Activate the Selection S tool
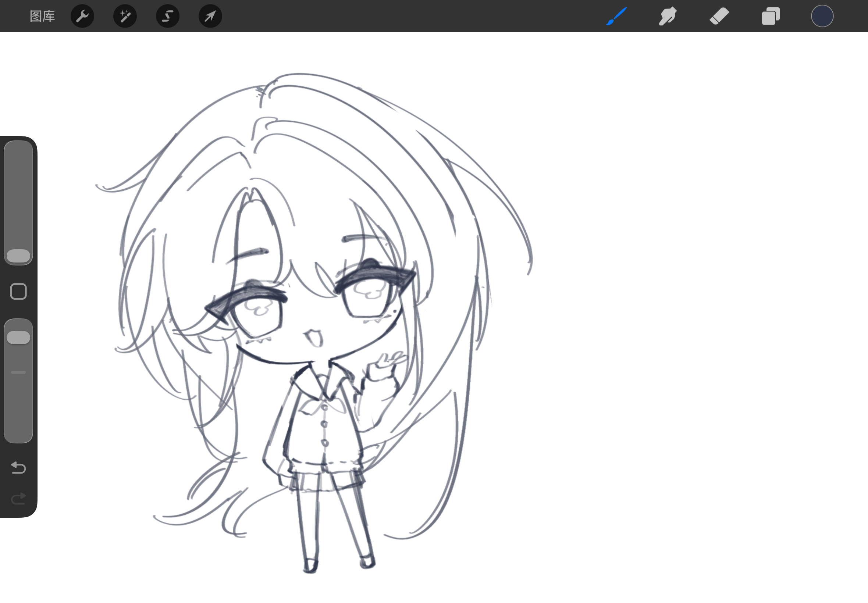Viewport: 868px width, 603px height. tap(168, 16)
